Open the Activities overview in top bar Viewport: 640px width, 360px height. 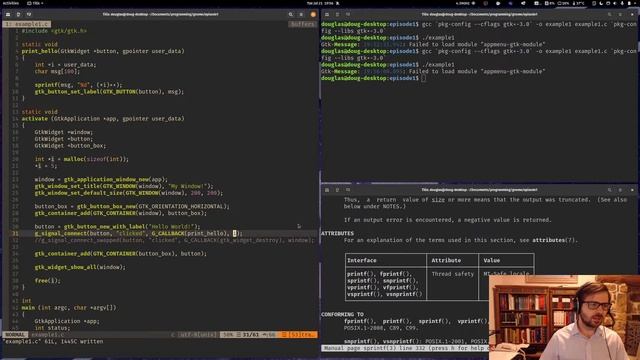[x=11, y=3]
